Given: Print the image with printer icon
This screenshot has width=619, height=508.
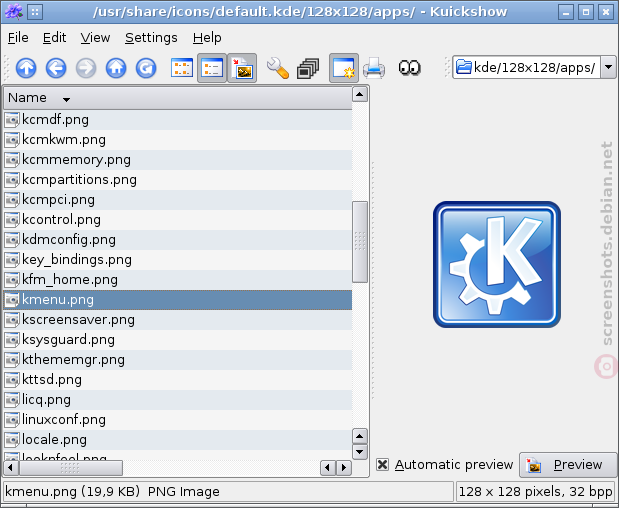Looking at the screenshot, I should pyautogui.click(x=374, y=68).
